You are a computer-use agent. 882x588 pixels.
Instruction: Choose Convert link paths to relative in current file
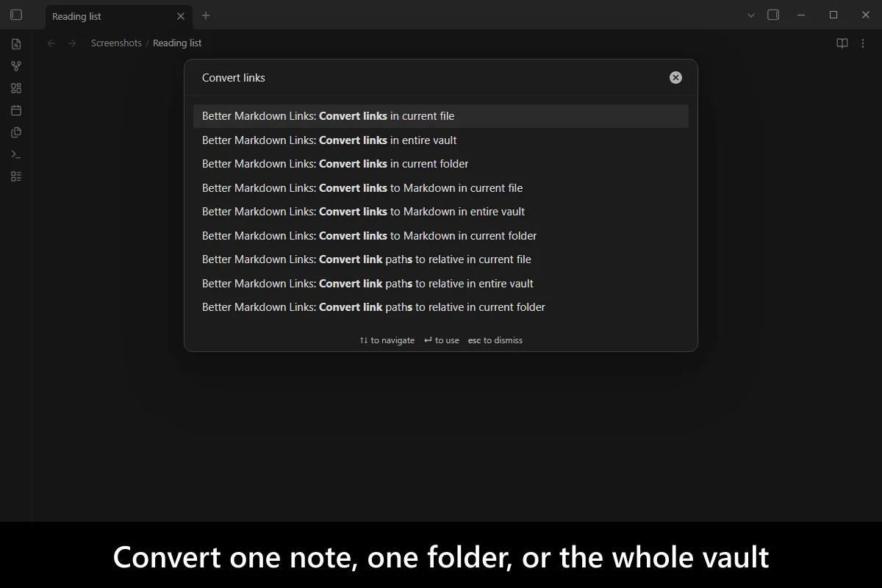tap(441, 259)
